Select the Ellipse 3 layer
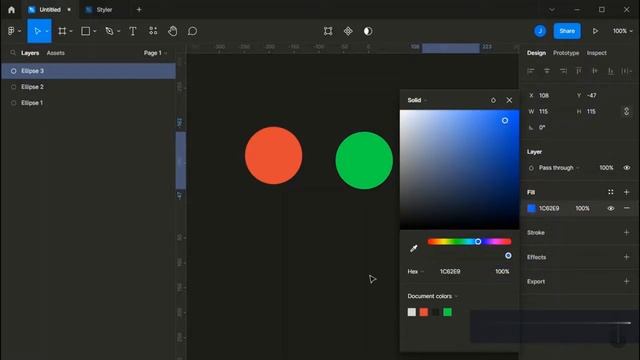 point(89,71)
